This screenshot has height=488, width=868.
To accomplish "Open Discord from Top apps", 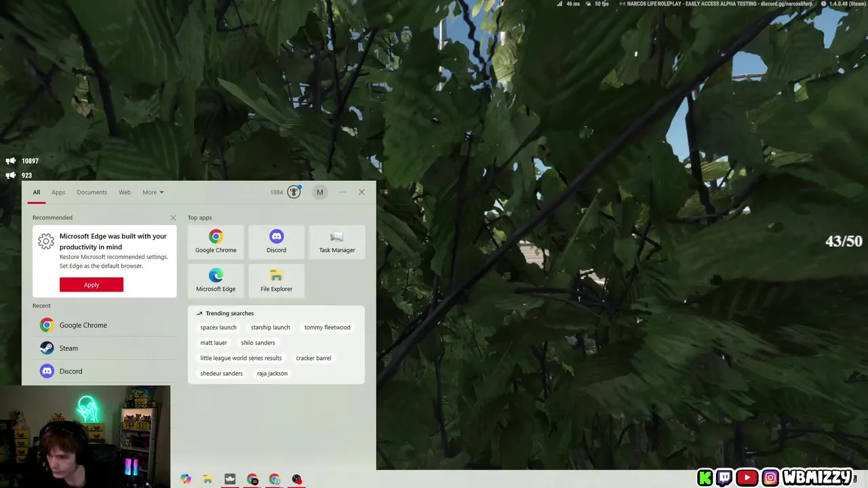I will (x=276, y=242).
